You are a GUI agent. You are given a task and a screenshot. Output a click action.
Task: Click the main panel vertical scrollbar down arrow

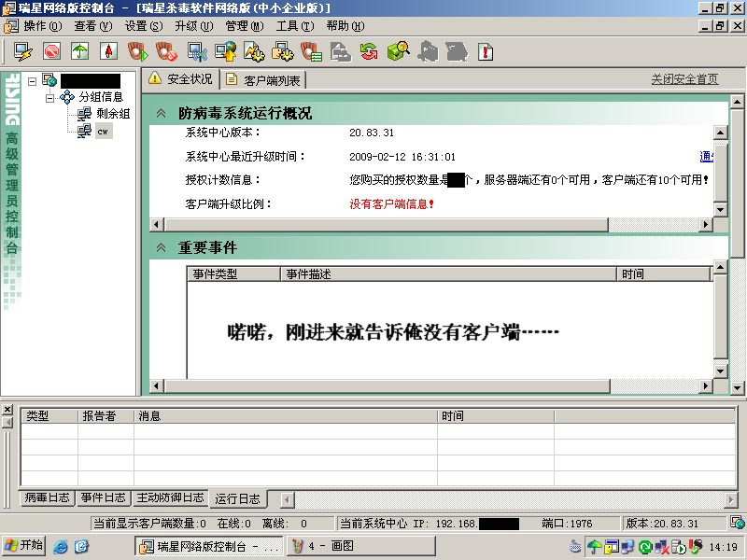[737, 387]
